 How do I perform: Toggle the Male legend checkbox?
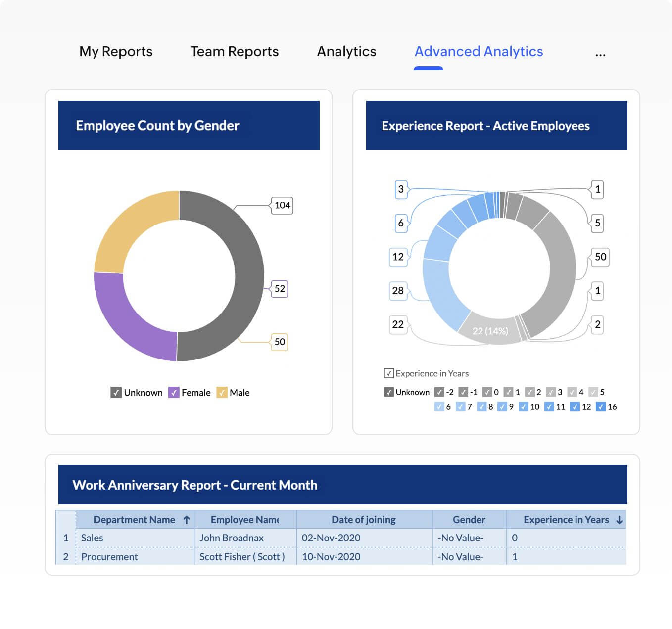[222, 393]
